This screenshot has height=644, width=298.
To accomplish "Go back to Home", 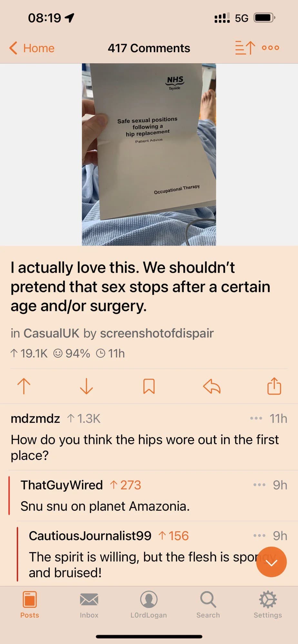I will click(32, 48).
